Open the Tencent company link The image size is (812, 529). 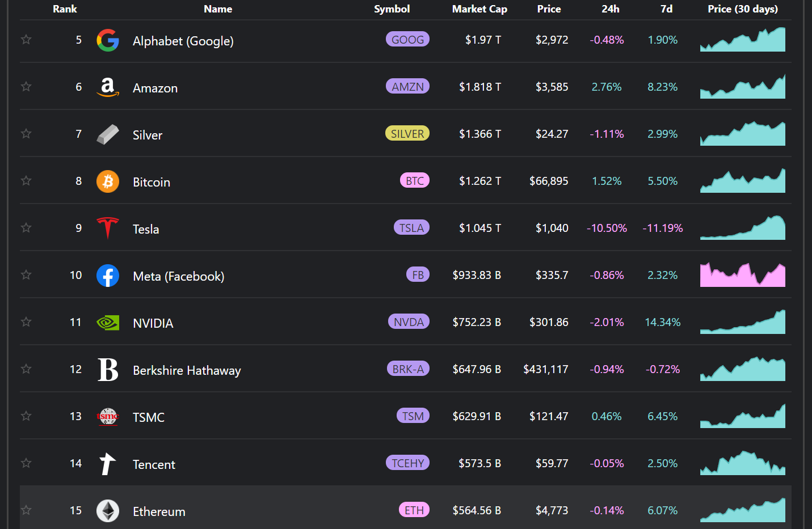click(154, 465)
